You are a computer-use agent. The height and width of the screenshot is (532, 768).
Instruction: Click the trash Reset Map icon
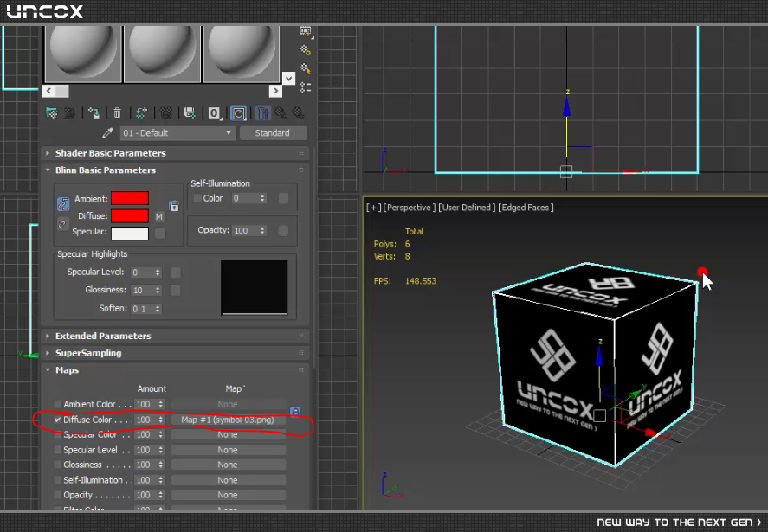click(x=118, y=113)
